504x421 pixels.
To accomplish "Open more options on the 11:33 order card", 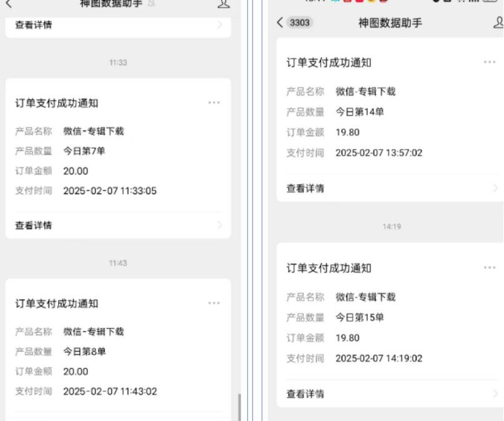I will [214, 102].
